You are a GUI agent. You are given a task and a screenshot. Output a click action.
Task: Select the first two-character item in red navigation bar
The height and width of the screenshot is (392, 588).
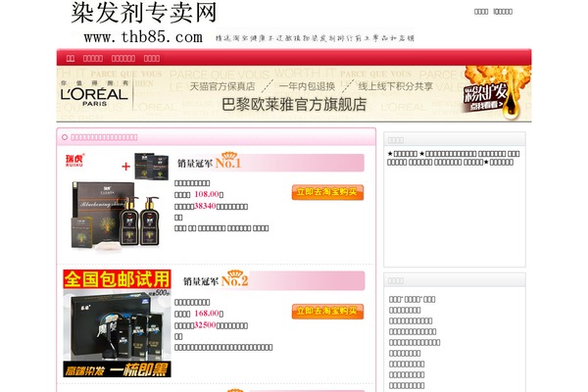71,58
